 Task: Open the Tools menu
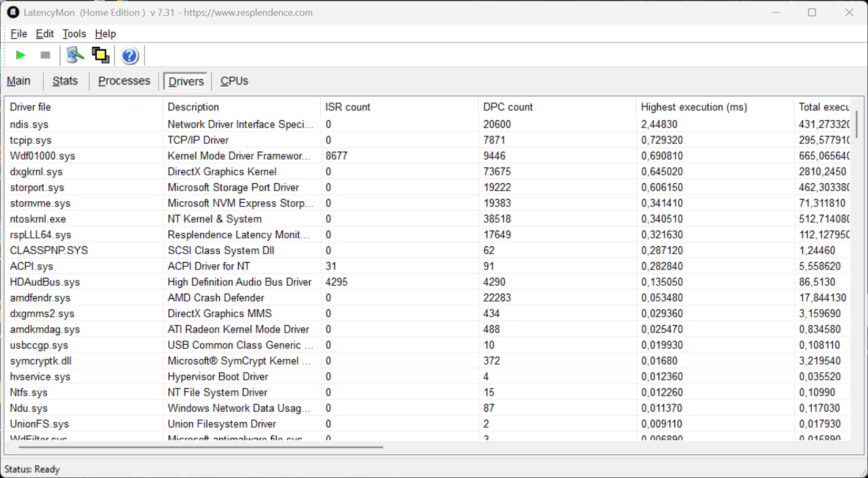click(x=74, y=34)
